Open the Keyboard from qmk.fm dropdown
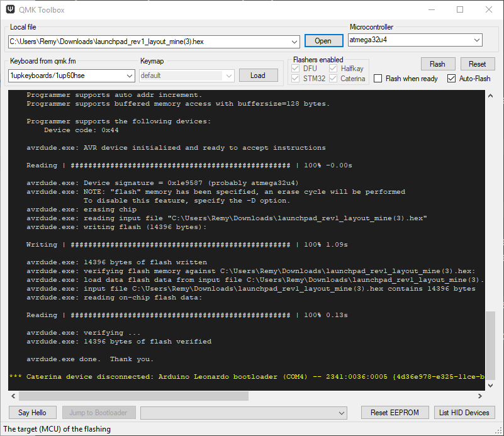Screen dimensions: 504x436 (x=129, y=76)
